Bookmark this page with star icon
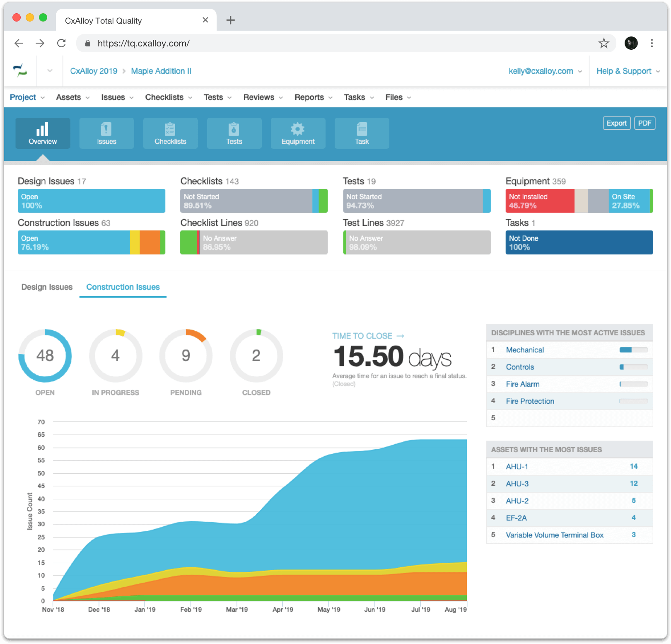Viewport: 671px width, 644px height. pos(603,43)
